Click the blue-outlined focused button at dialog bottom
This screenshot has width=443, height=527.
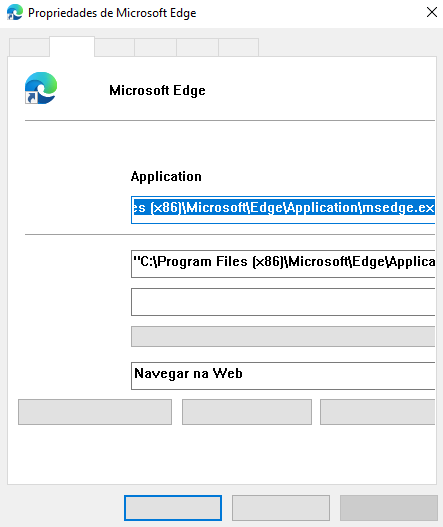pos(173,508)
